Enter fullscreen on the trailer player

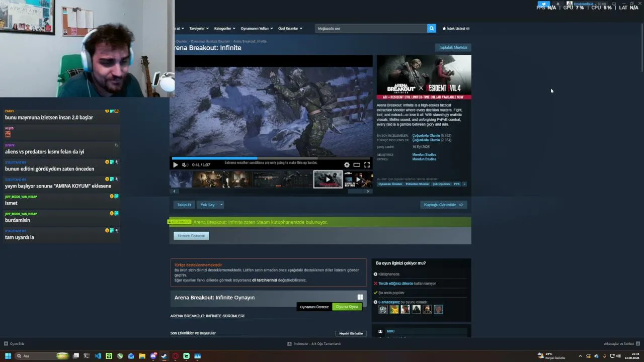pyautogui.click(x=367, y=164)
